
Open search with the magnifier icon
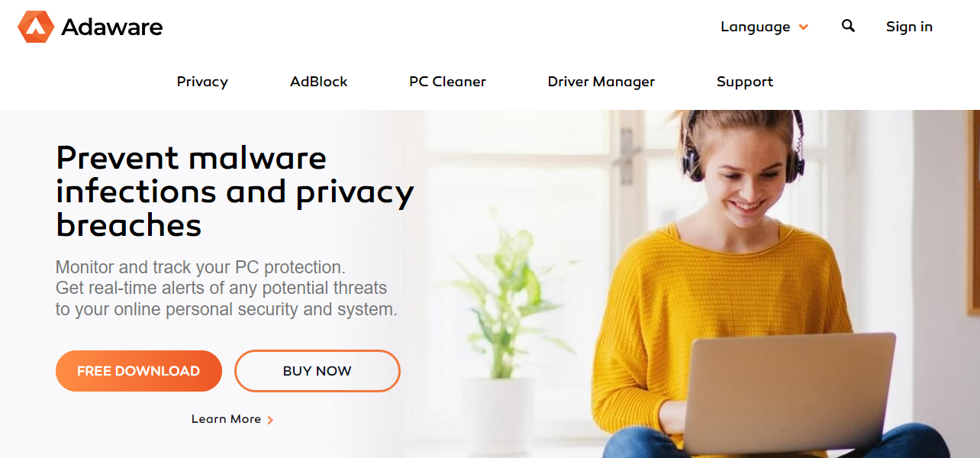pos(848,26)
